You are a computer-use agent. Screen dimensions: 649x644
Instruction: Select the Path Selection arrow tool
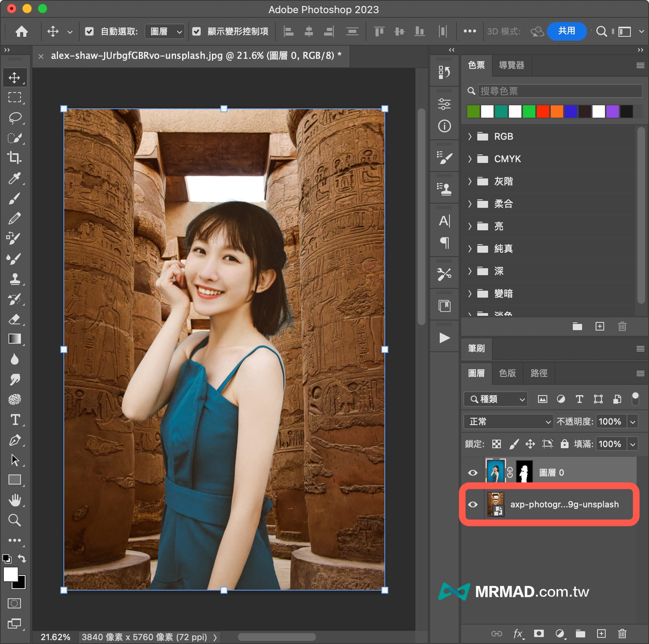point(15,460)
